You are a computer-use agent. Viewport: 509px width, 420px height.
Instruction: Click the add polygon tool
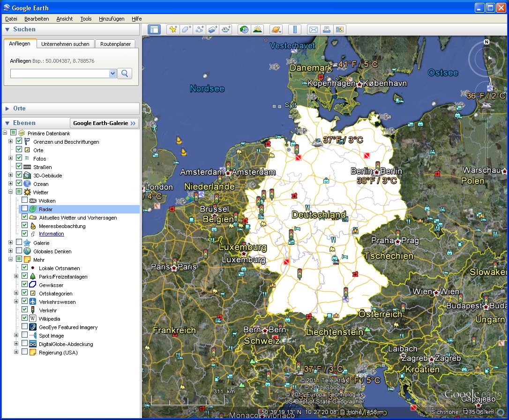click(187, 29)
